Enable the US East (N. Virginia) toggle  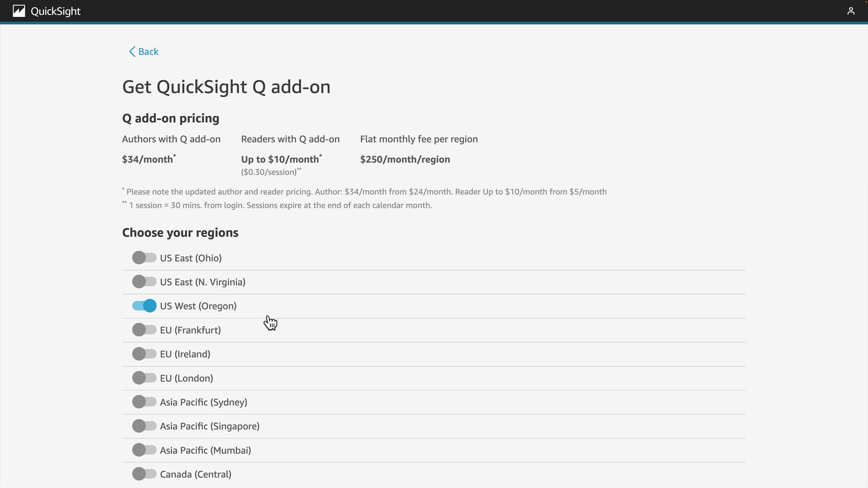point(144,282)
